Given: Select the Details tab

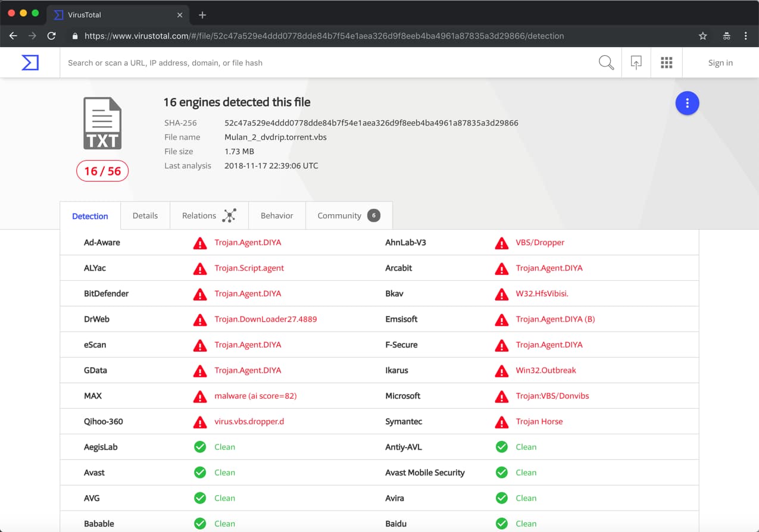Looking at the screenshot, I should 145,215.
